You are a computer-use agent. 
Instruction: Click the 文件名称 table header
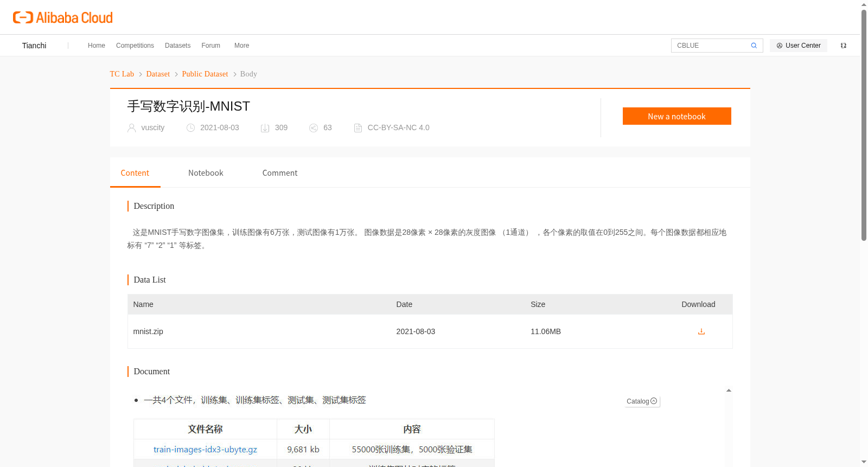[x=205, y=429]
